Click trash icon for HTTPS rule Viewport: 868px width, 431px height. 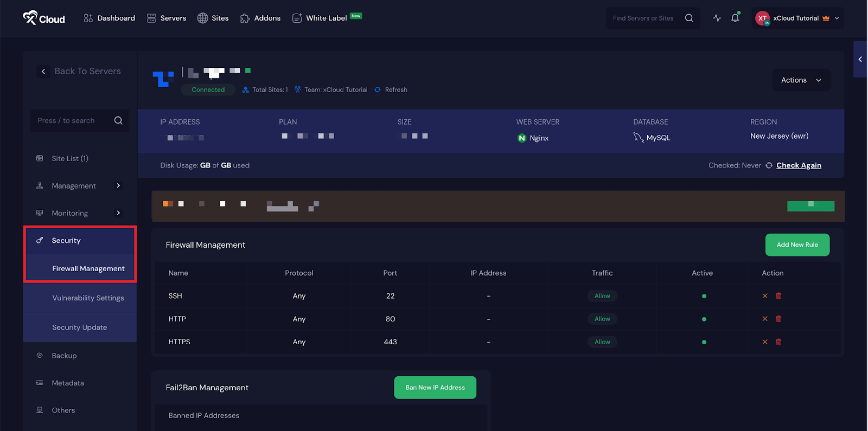click(778, 342)
